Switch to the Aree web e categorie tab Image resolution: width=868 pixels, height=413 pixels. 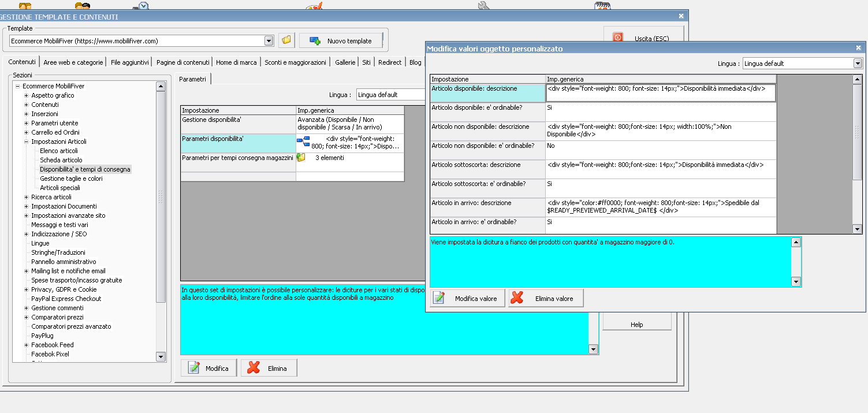[x=73, y=62]
